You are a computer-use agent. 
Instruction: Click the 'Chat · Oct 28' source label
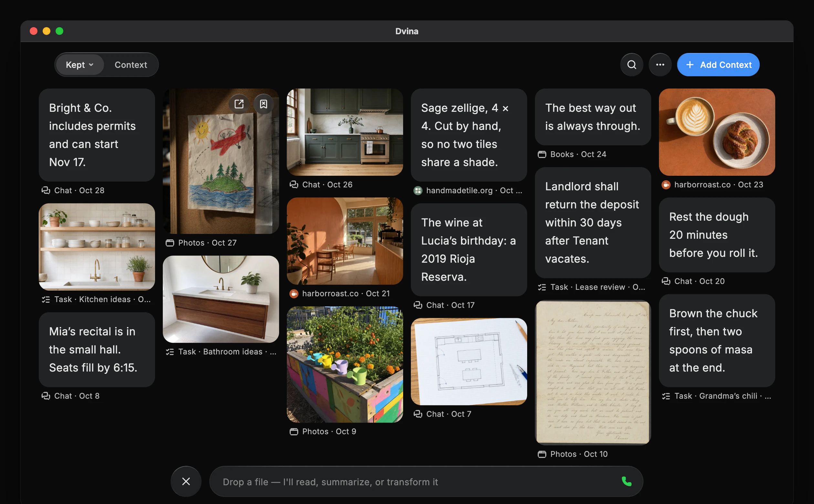[73, 190]
